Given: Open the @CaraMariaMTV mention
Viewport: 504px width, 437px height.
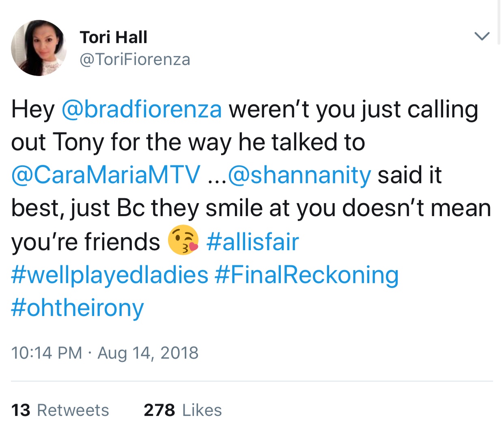Looking at the screenshot, I should click(x=106, y=175).
